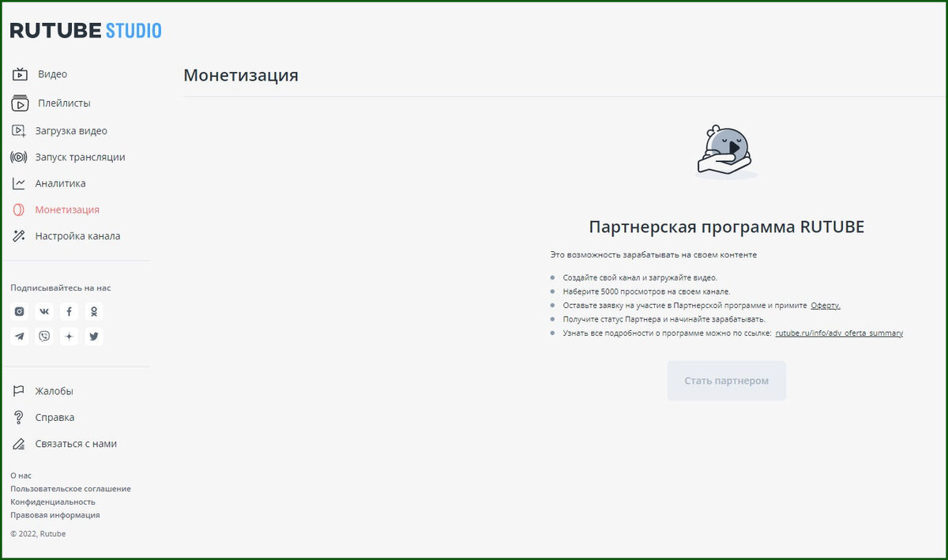Open channel setup via the magic wand icon
948x560 pixels.
pyautogui.click(x=20, y=235)
